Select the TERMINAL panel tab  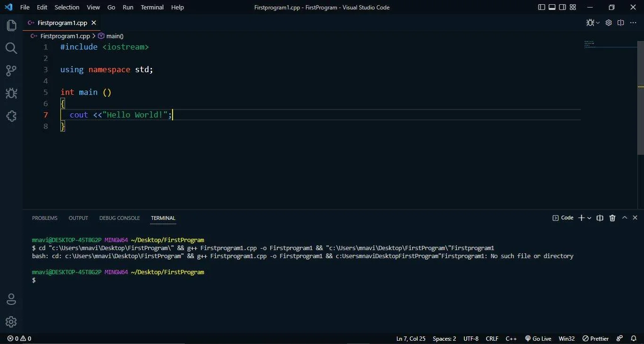coord(163,218)
